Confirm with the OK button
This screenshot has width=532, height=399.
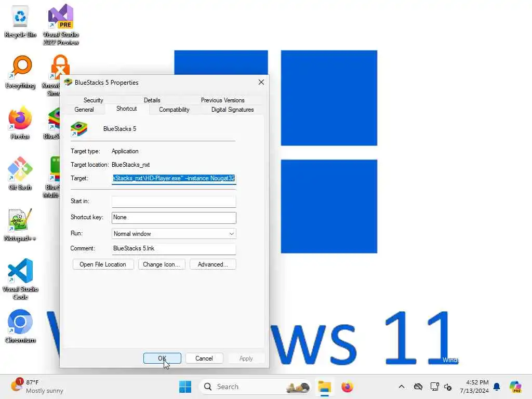click(x=162, y=358)
